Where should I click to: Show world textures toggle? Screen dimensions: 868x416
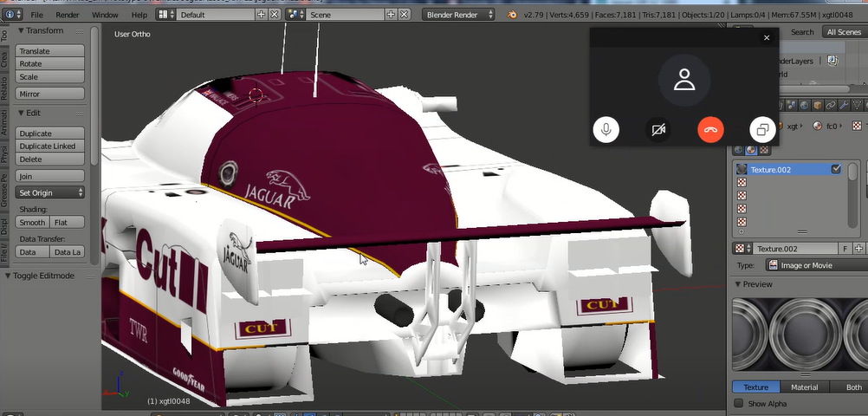click(738, 150)
